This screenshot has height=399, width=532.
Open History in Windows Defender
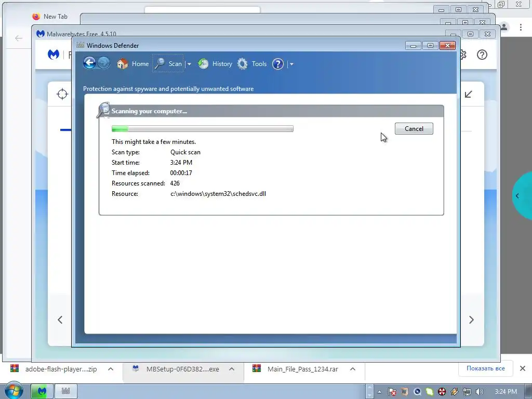coord(215,64)
